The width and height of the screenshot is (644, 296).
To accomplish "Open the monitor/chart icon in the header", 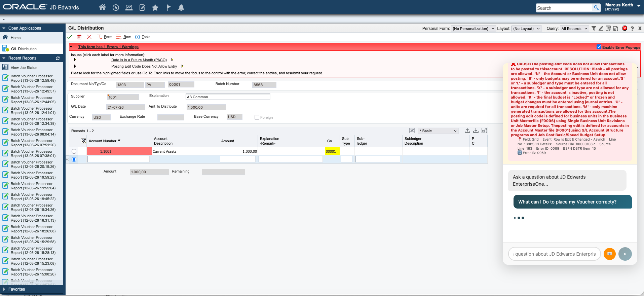I will click(x=129, y=7).
